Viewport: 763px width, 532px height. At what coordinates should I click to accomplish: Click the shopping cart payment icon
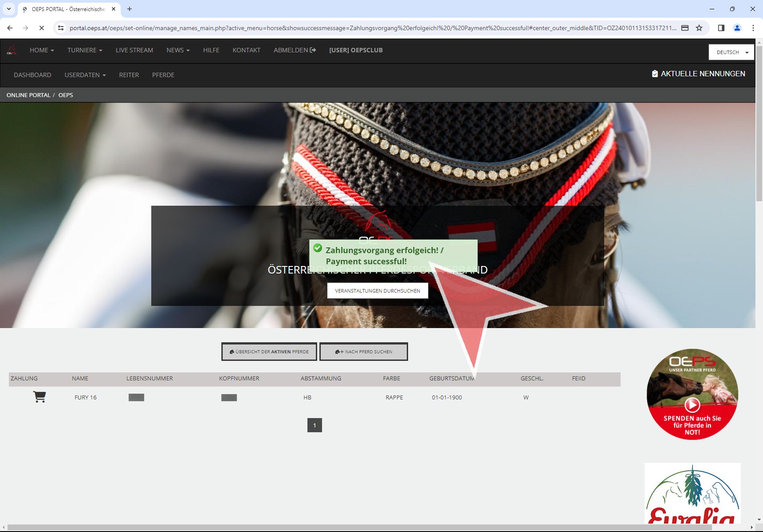pyautogui.click(x=39, y=397)
